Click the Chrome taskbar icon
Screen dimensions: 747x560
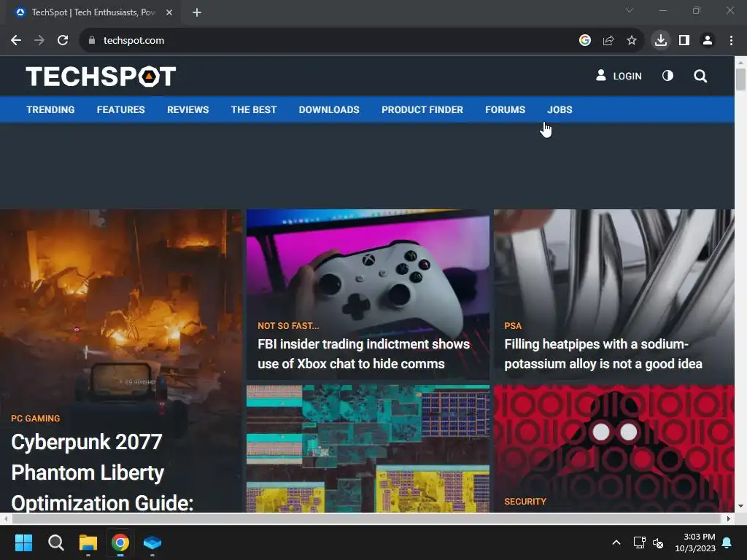120,542
